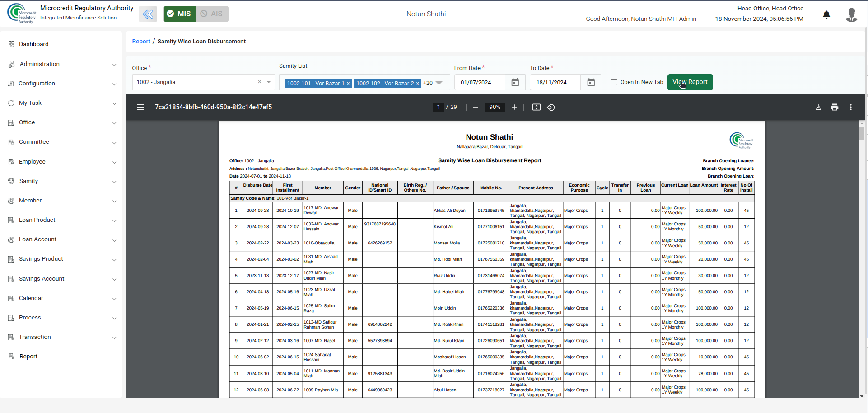Screen dimensions: 868x413
Task: Click the PDF zoom percentage field
Action: pyautogui.click(x=495, y=107)
